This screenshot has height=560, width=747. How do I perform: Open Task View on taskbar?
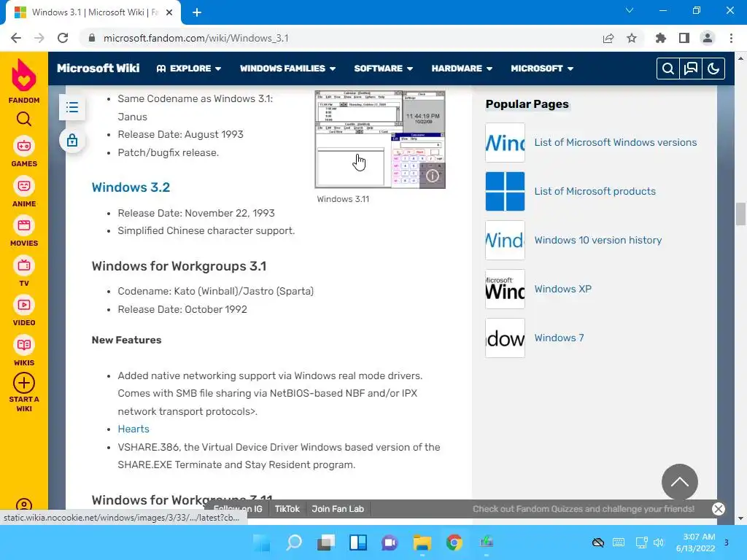coord(326,542)
